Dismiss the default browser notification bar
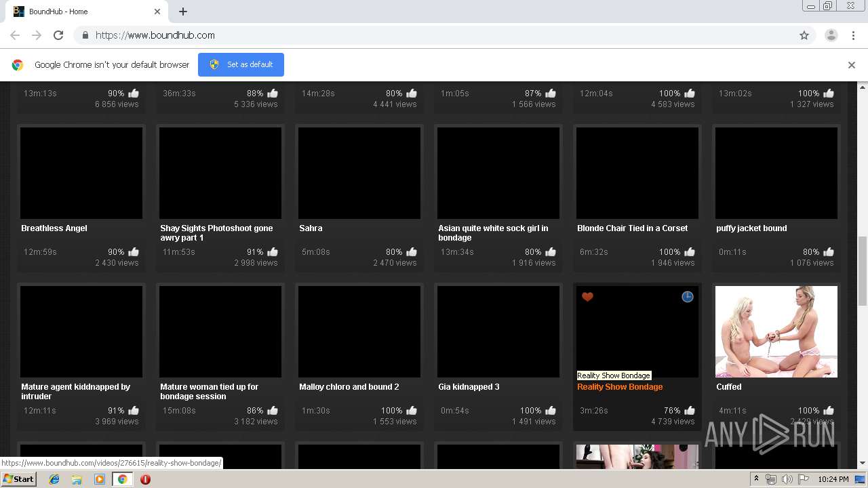The image size is (868, 488). 852,65
